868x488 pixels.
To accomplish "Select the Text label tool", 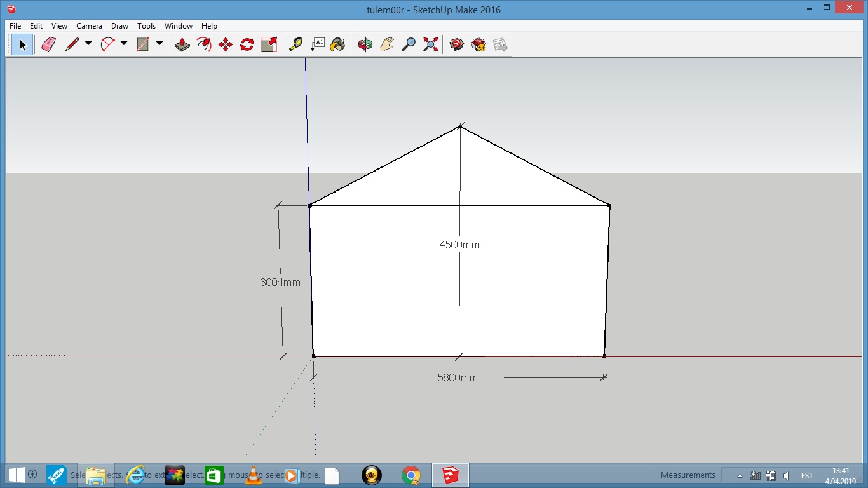I will coord(317,44).
